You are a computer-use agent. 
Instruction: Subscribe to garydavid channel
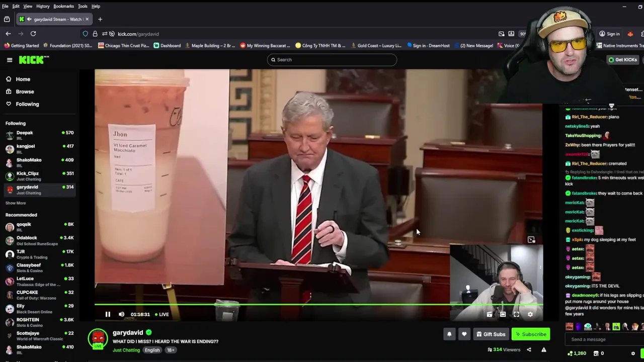click(x=531, y=334)
